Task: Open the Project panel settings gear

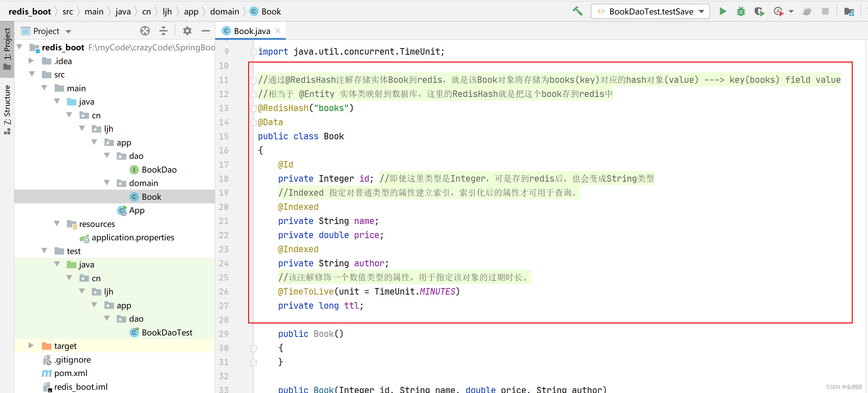Action: coord(187,31)
